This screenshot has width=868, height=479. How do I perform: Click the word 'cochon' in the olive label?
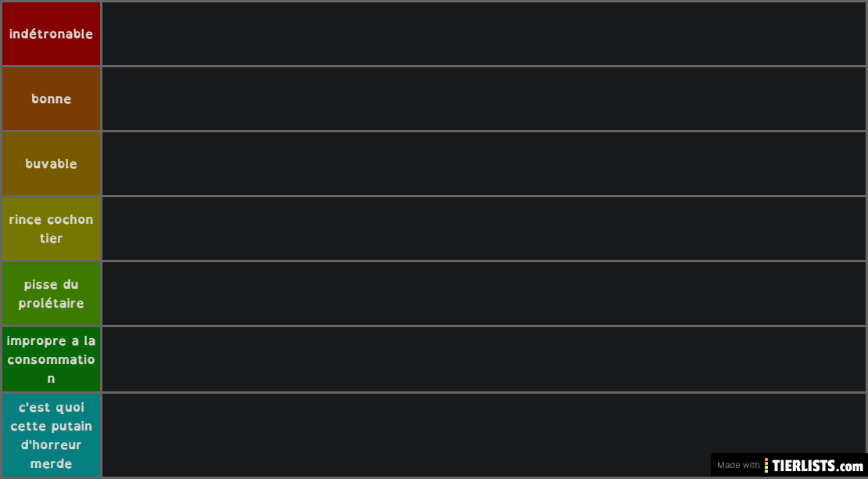click(70, 219)
